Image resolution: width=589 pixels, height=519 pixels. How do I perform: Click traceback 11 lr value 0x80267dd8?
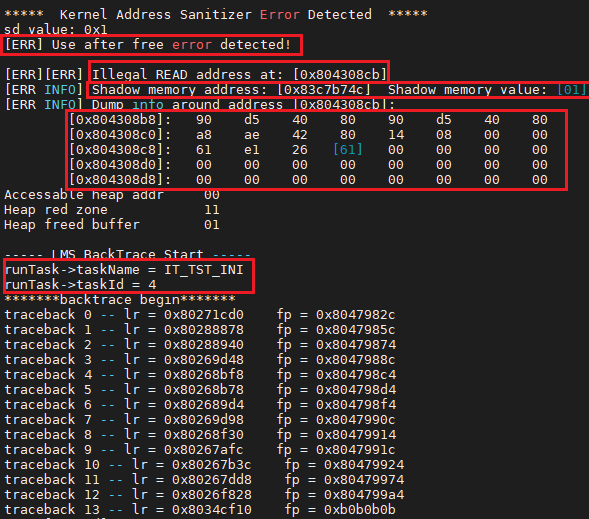click(212, 480)
